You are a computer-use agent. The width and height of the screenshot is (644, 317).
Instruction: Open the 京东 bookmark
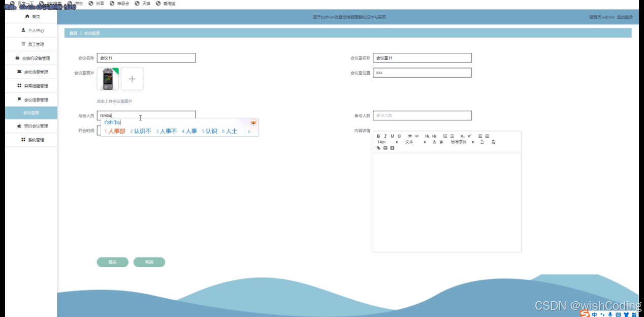pos(75,3)
